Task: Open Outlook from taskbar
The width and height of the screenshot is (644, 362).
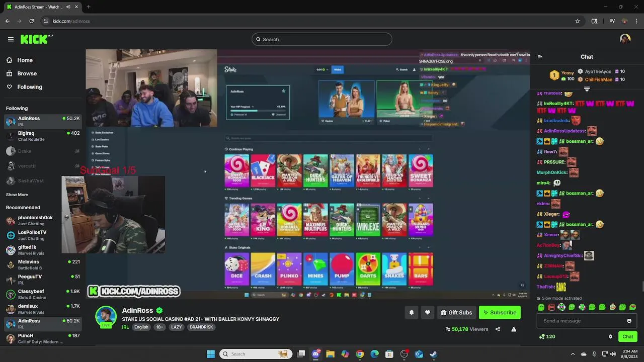Action: [419, 354]
